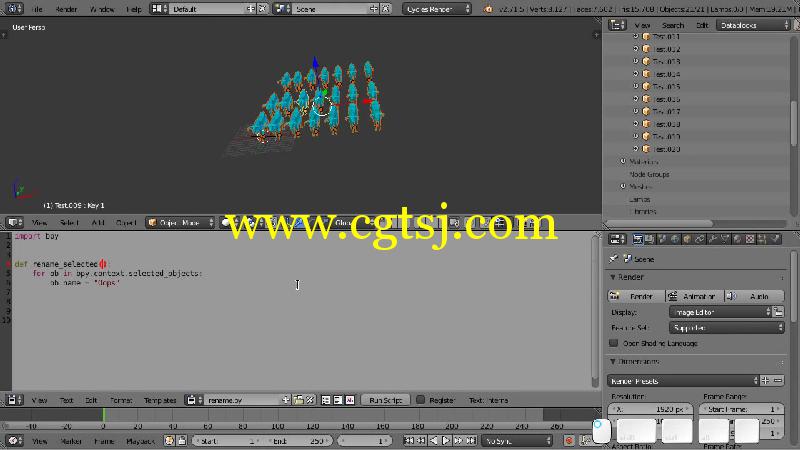Open the scene browse icon
Image resolution: width=800 pixels, height=450 pixels.
click(282, 9)
